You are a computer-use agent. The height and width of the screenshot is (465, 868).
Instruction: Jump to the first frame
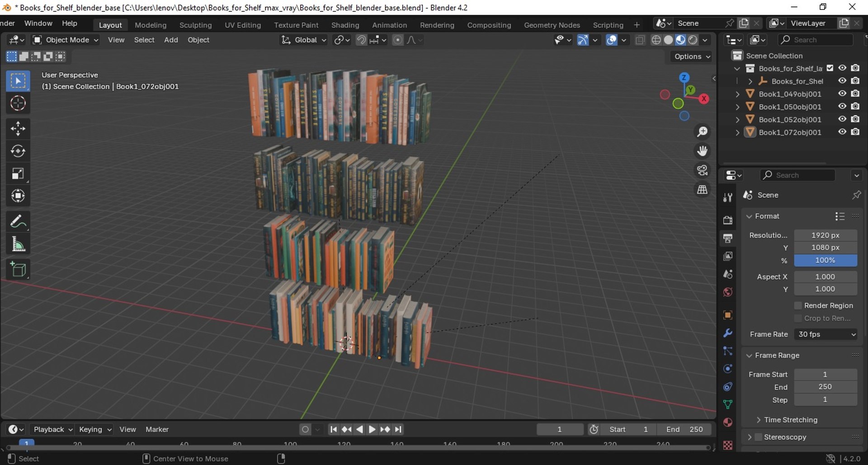pyautogui.click(x=334, y=429)
